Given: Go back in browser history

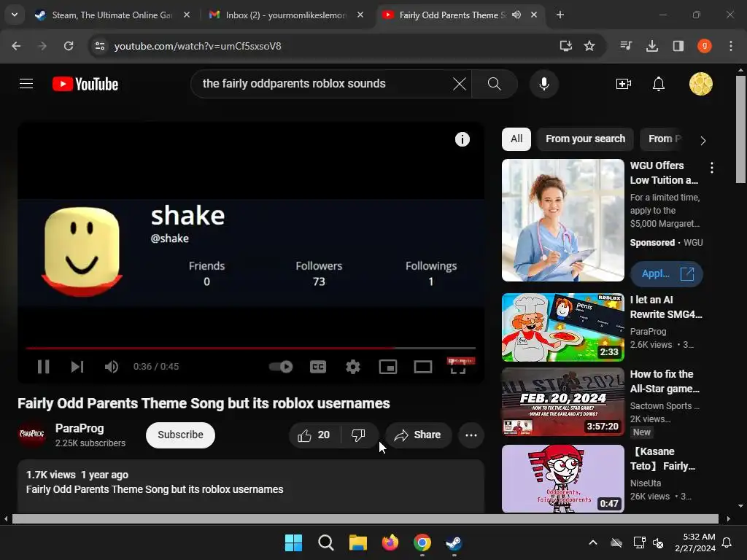Looking at the screenshot, I should coord(16,46).
